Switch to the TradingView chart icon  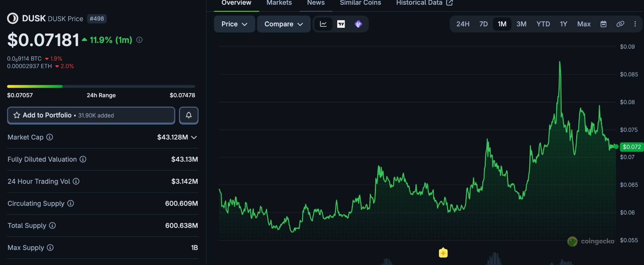tap(341, 24)
